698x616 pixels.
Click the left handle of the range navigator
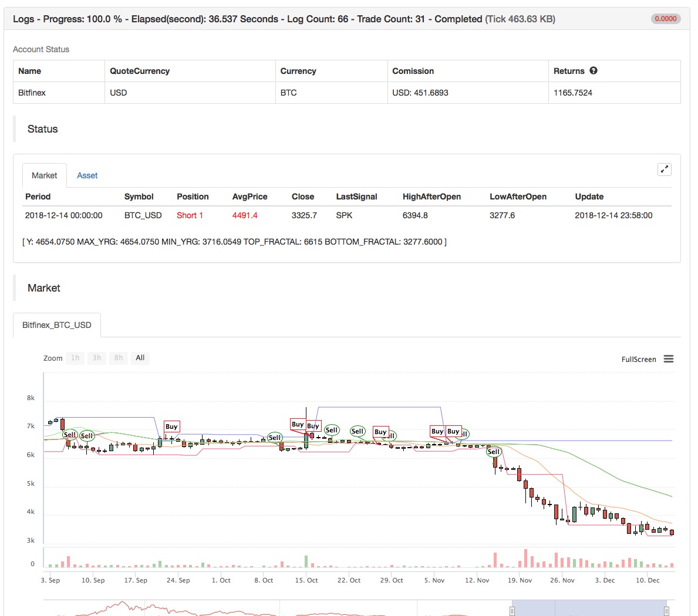[512, 611]
